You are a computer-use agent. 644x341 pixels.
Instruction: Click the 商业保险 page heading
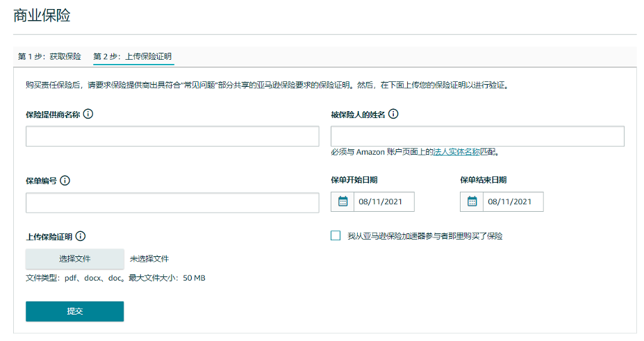tap(42, 15)
